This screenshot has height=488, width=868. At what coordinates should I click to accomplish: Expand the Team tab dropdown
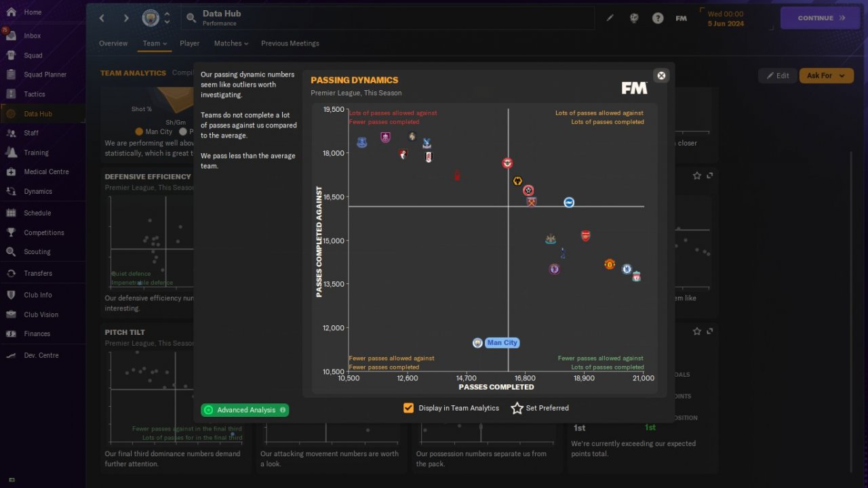point(155,43)
